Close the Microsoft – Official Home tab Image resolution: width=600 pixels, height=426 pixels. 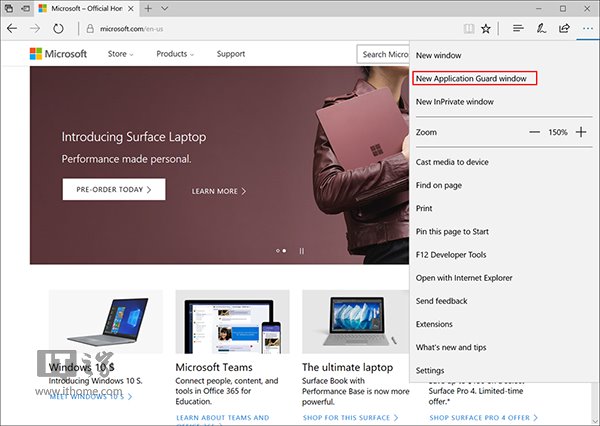pyautogui.click(x=130, y=8)
